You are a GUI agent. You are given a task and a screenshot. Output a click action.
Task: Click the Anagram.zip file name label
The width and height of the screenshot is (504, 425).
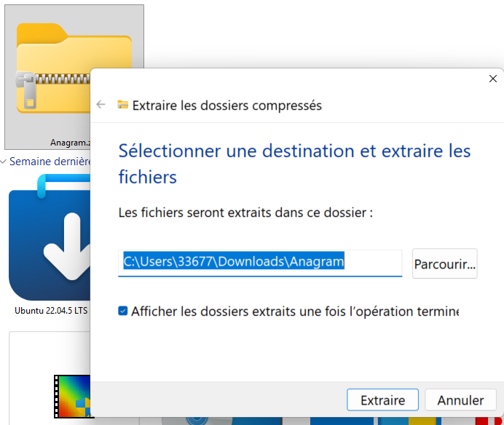pyautogui.click(x=69, y=143)
